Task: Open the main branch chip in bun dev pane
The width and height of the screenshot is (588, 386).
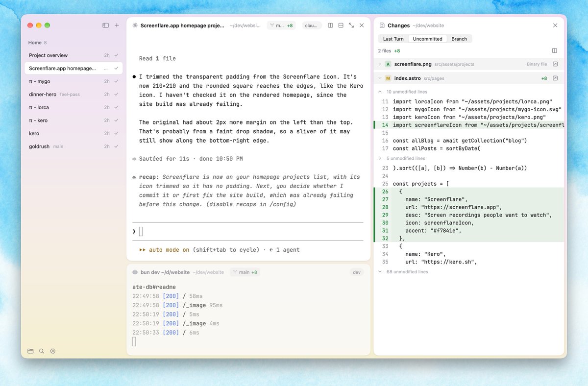Action: (x=245, y=272)
